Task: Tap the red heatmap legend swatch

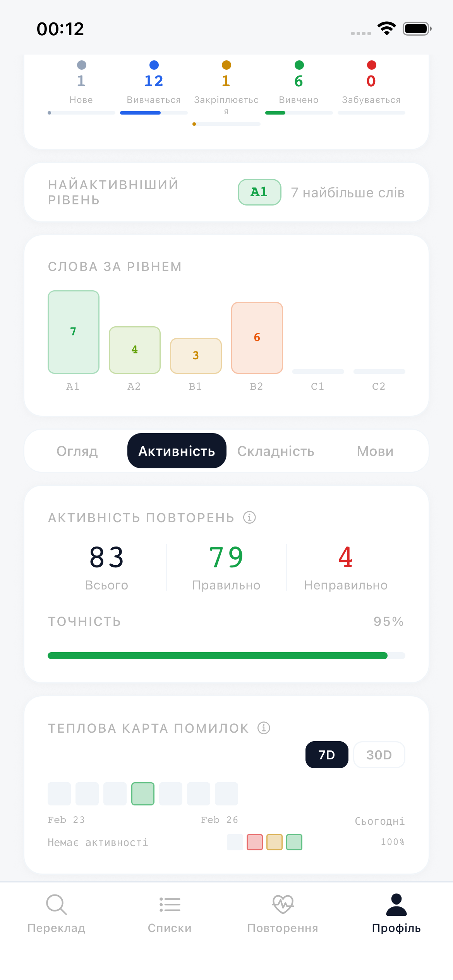Action: [x=255, y=842]
